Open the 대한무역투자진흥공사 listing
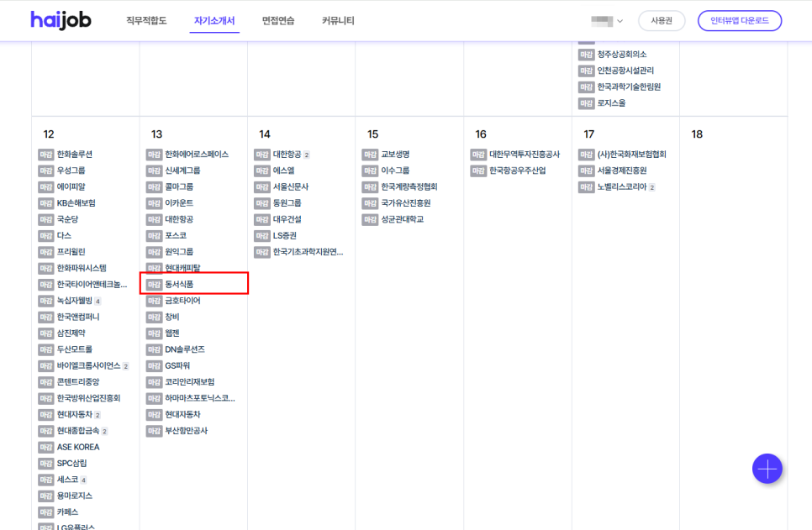Image resolution: width=812 pixels, height=530 pixels. 525,155
